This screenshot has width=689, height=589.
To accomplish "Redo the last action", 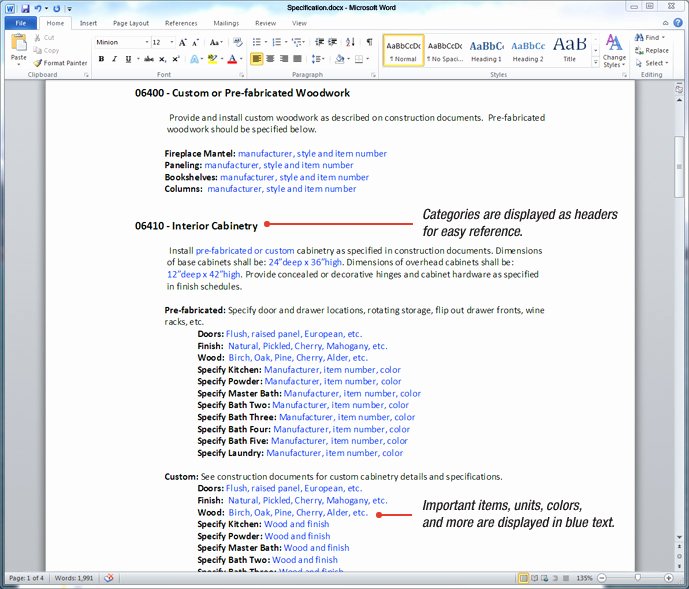I will pyautogui.click(x=57, y=8).
